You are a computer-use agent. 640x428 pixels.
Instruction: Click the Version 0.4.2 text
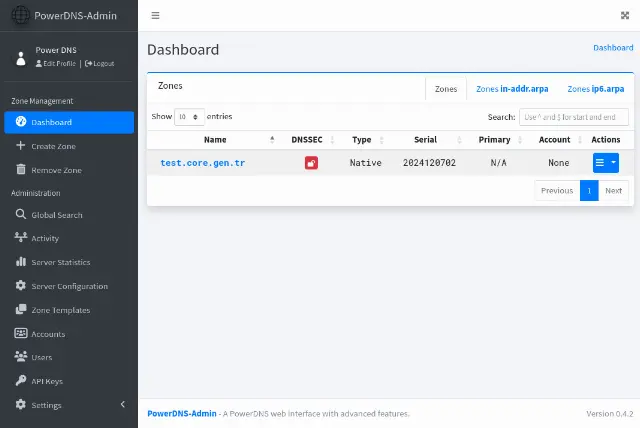(x=610, y=413)
